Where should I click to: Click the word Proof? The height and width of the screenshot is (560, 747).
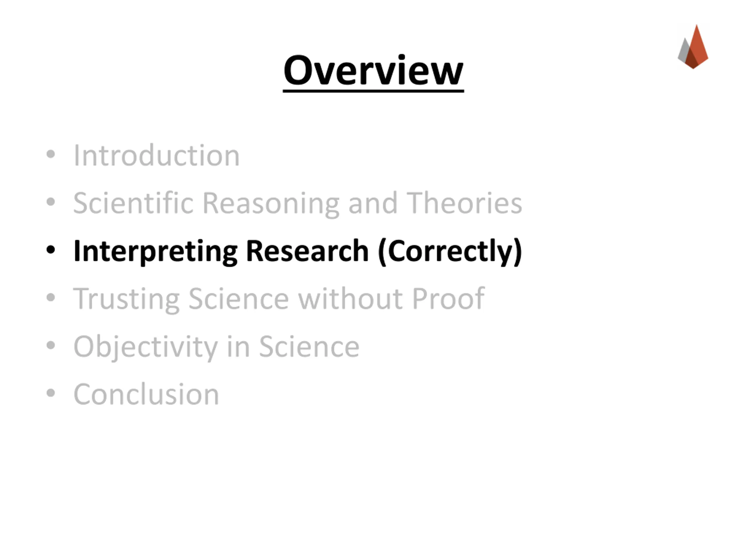448,298
